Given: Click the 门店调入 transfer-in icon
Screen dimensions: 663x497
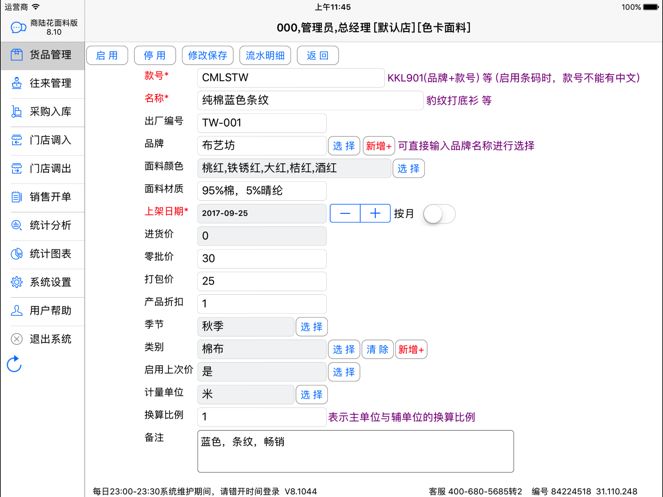Looking at the screenshot, I should pyautogui.click(x=16, y=140).
